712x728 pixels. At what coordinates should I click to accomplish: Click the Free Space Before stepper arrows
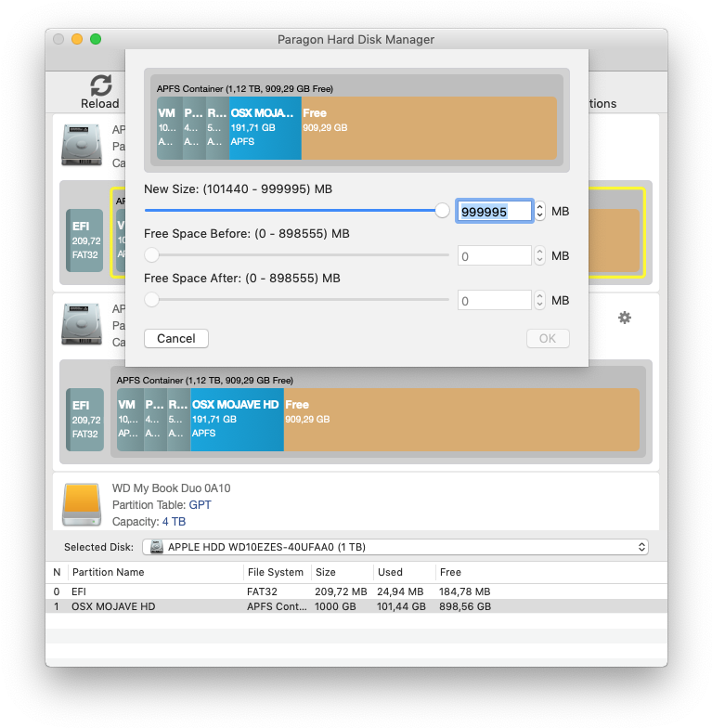(539, 256)
